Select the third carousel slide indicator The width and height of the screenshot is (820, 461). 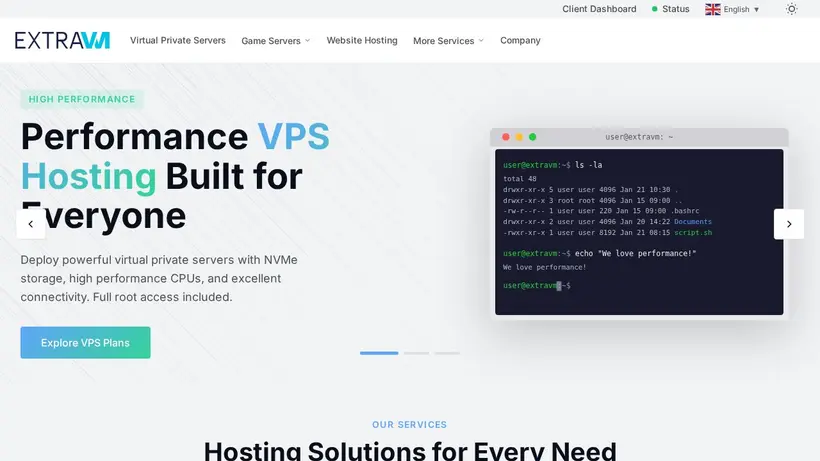pyautogui.click(x=447, y=353)
